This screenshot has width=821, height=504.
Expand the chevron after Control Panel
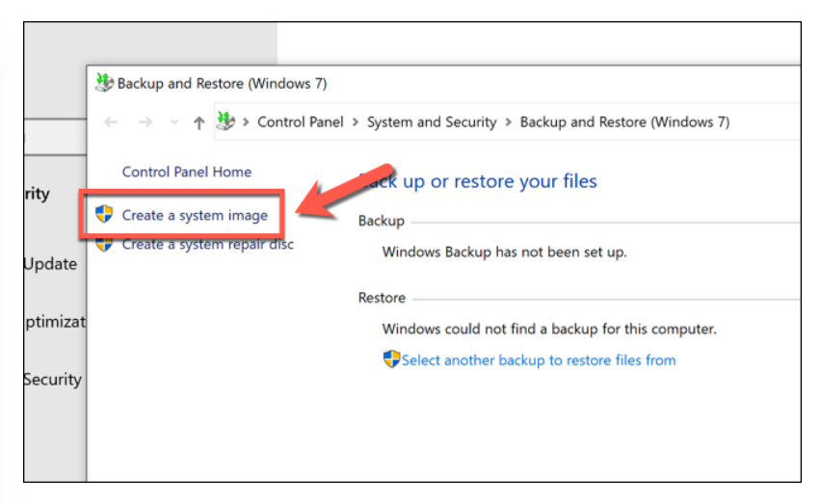coord(356,122)
